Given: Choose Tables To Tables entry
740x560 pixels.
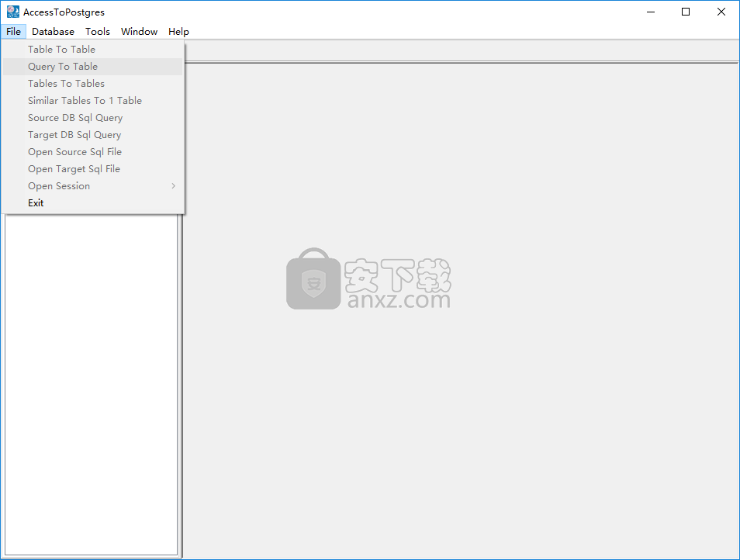Looking at the screenshot, I should [x=92, y=84].
